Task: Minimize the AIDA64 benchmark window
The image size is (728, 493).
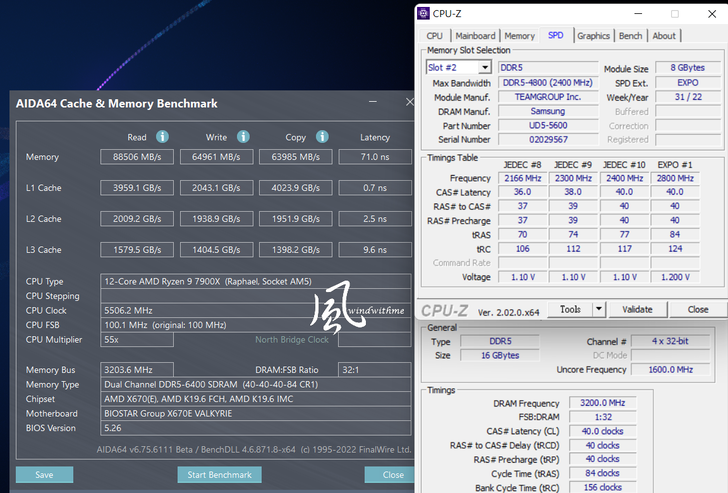Action: pyautogui.click(x=372, y=102)
